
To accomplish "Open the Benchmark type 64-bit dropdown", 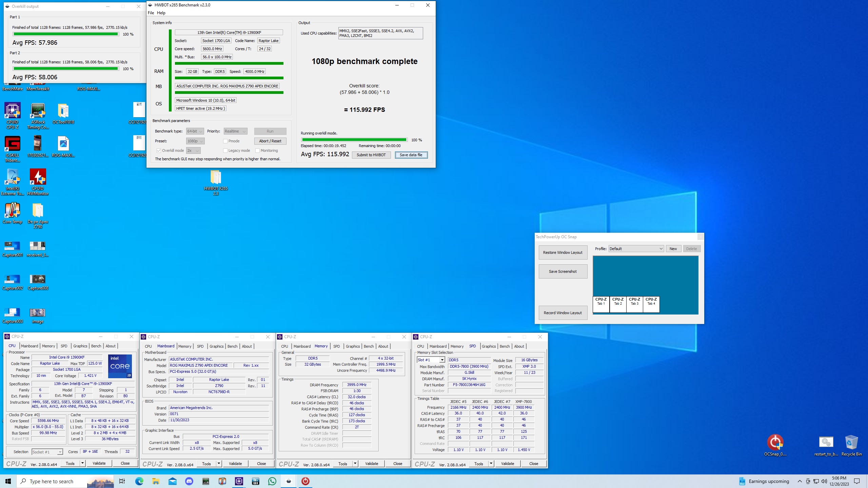I will (x=195, y=131).
